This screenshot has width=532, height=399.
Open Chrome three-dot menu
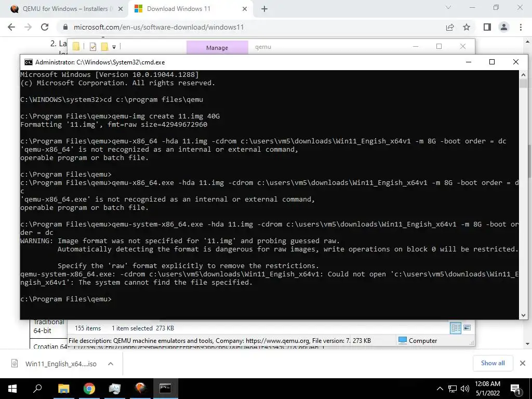pyautogui.click(x=521, y=27)
